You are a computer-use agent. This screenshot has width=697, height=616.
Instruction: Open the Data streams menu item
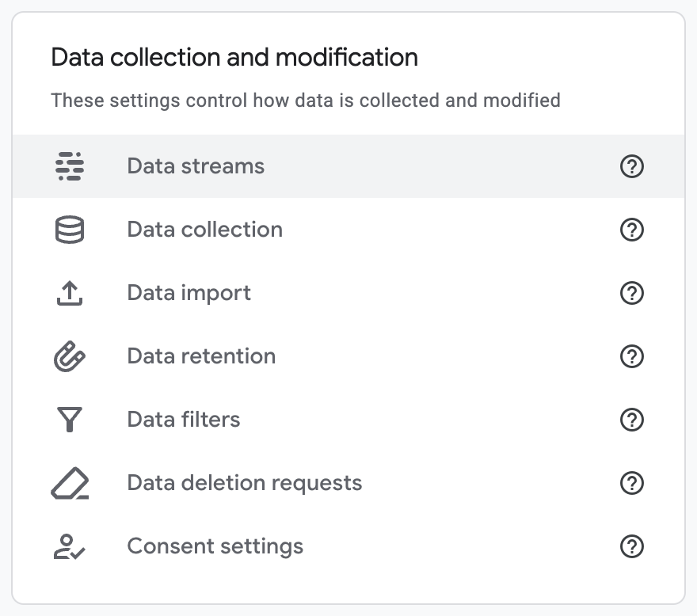point(348,166)
